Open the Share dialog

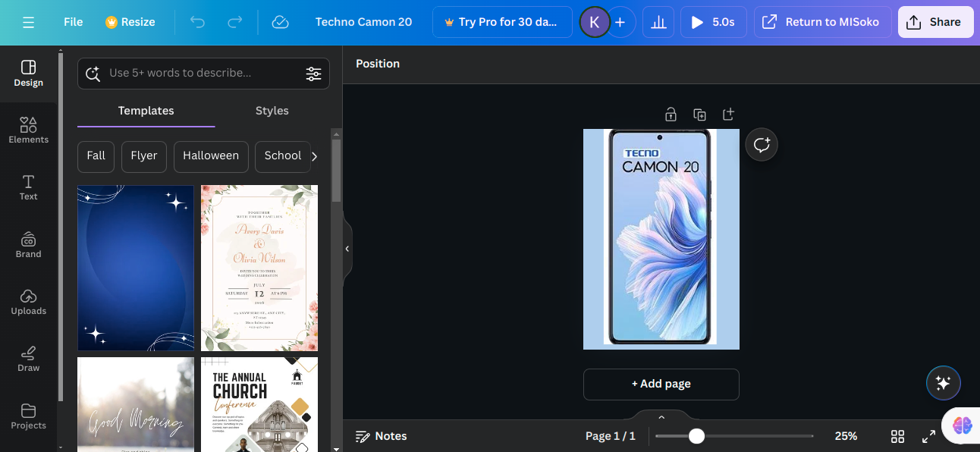(935, 22)
